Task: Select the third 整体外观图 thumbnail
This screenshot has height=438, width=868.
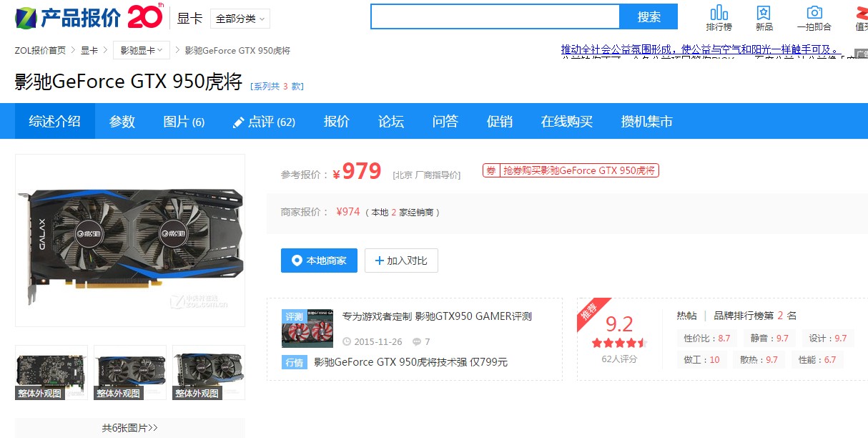Action: pyautogui.click(x=209, y=372)
